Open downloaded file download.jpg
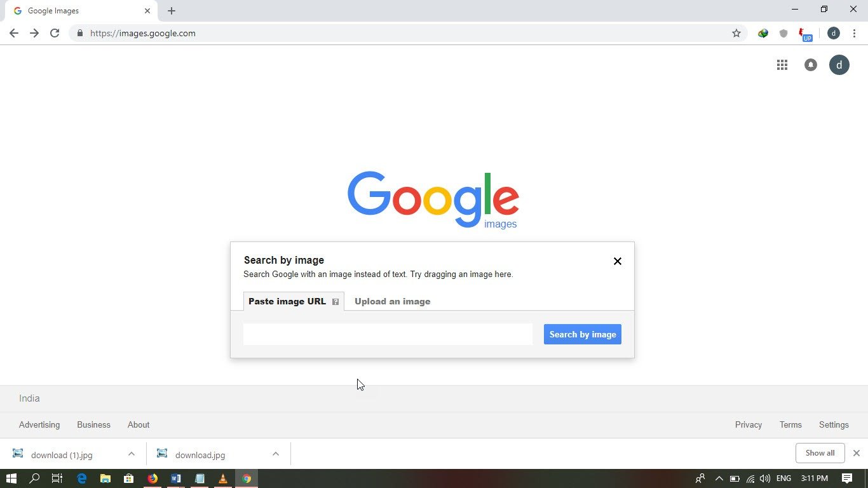This screenshot has width=868, height=488. click(200, 455)
